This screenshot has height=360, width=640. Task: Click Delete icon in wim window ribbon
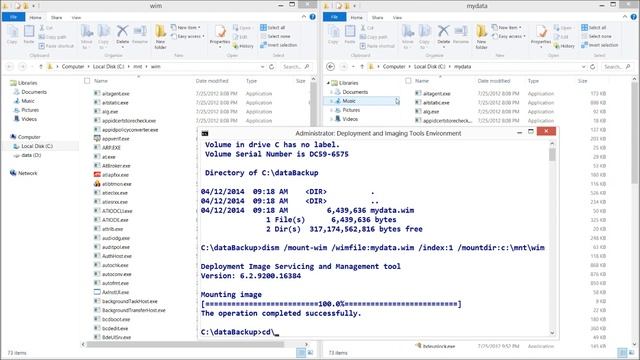click(x=122, y=34)
